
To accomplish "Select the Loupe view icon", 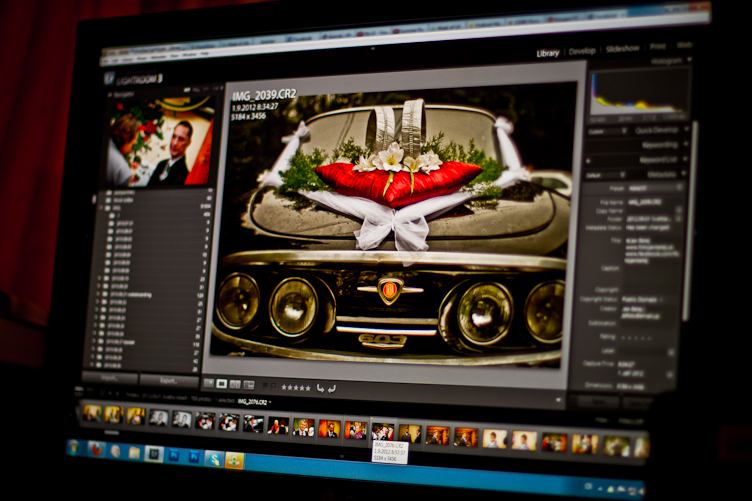I will coord(222,384).
